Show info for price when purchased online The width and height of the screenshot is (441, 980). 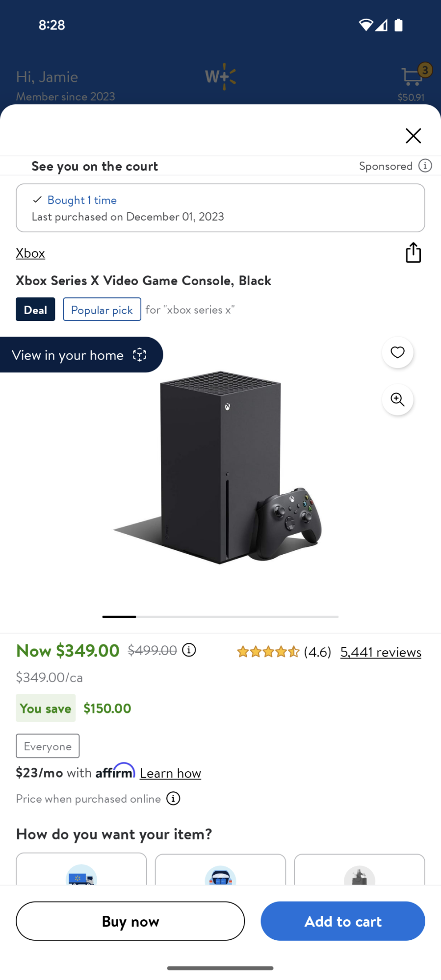point(173,799)
